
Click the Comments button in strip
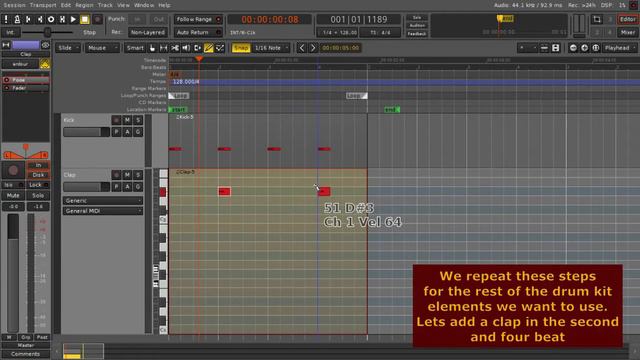point(25,354)
